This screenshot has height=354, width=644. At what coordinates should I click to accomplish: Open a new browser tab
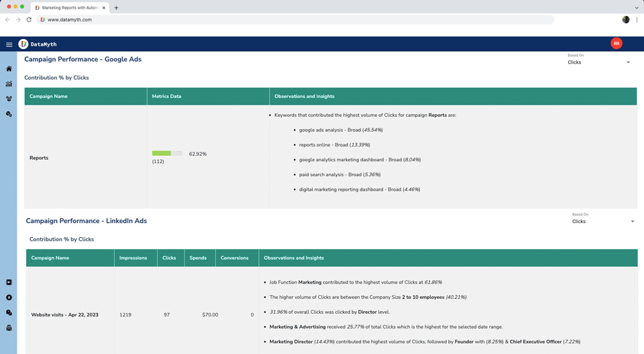pyautogui.click(x=116, y=8)
